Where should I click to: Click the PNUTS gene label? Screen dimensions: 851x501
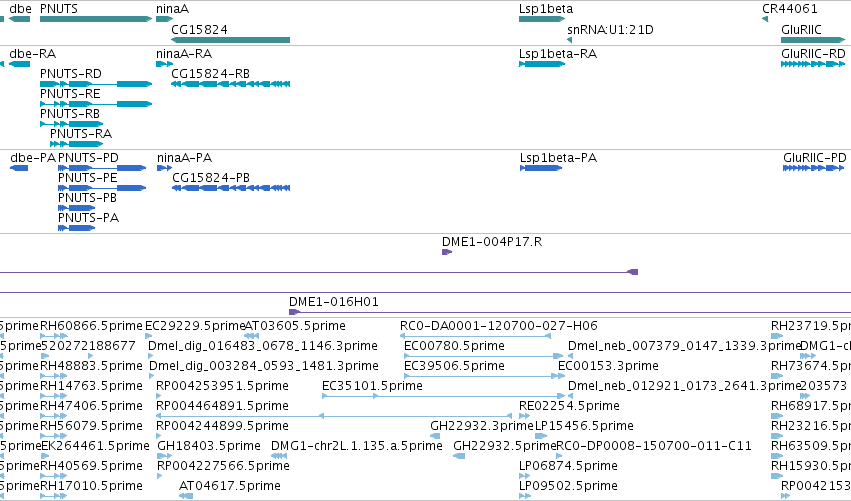pyautogui.click(x=59, y=9)
